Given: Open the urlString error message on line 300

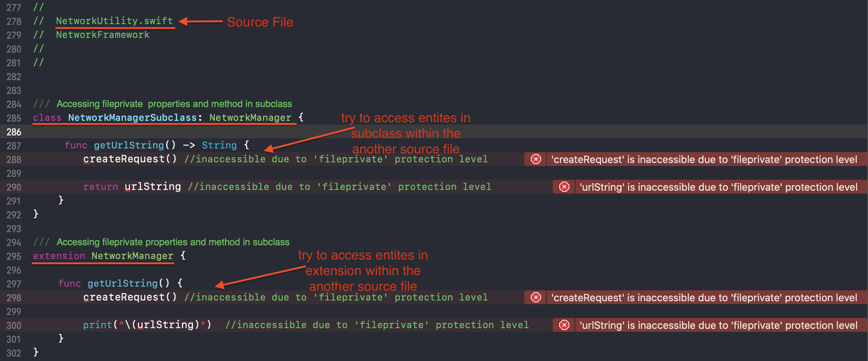Looking at the screenshot, I should [x=718, y=325].
